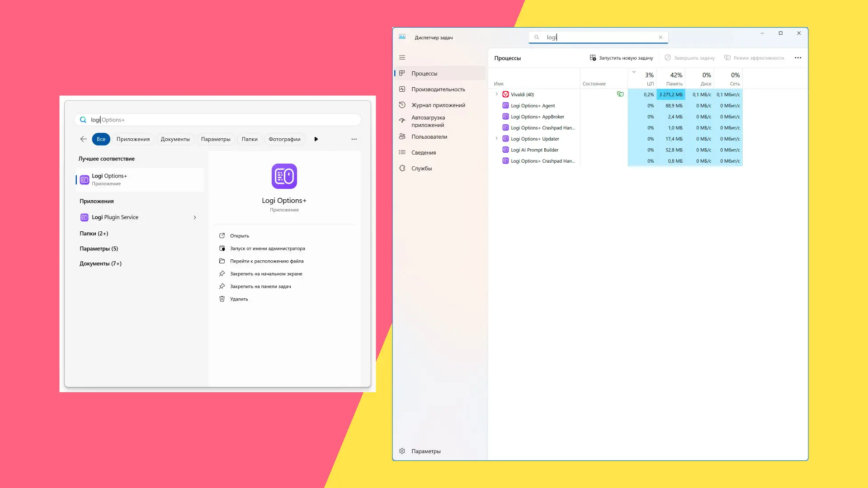868x488 pixels.
Task: Go to Processes page in Task Manager sidebar
Action: 440,73
